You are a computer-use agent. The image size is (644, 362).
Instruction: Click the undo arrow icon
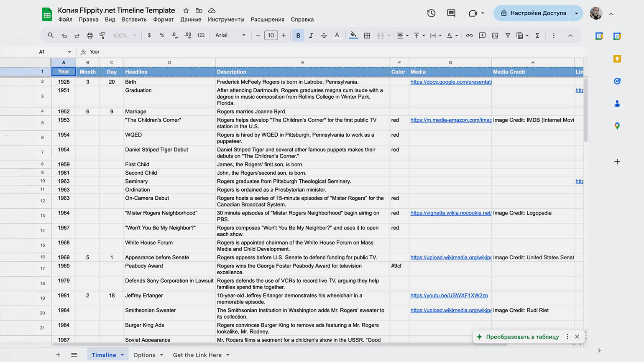[x=64, y=36]
